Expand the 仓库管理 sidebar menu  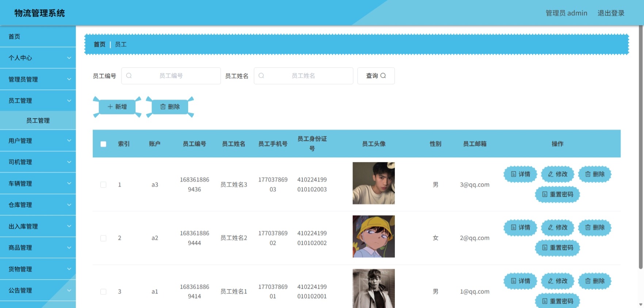click(38, 205)
